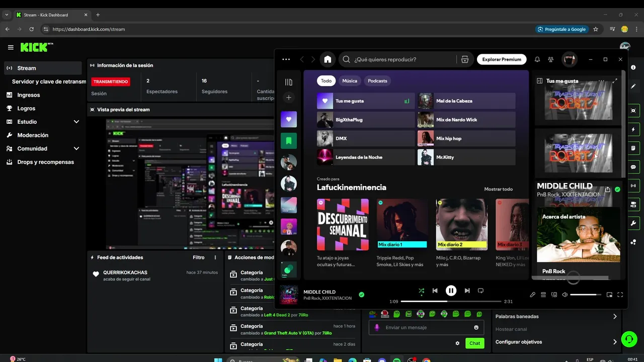Image resolution: width=644 pixels, height=362 pixels.
Task: Select Música filter chip in Spotify
Action: point(350,80)
